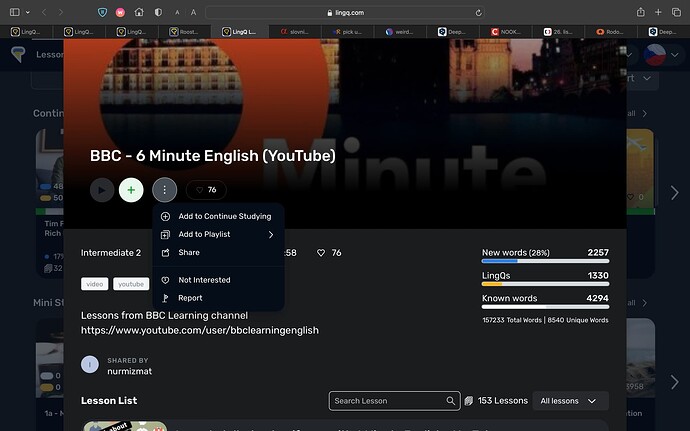The image size is (690, 431).
Task: Select Add to Continue Studying
Action: (218, 216)
